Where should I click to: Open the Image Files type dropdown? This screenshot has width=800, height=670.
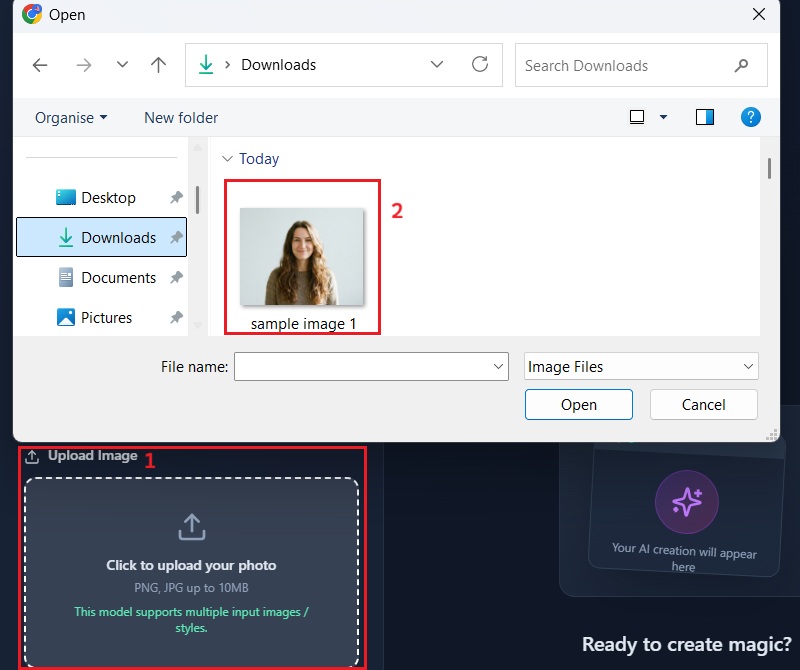pos(641,366)
